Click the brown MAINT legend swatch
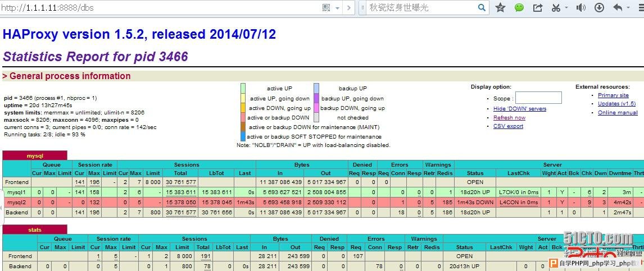The width and height of the screenshot is (644, 271). click(x=243, y=127)
